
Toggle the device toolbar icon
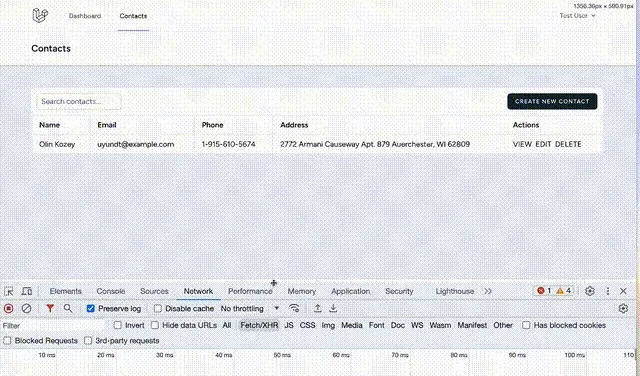(x=27, y=291)
